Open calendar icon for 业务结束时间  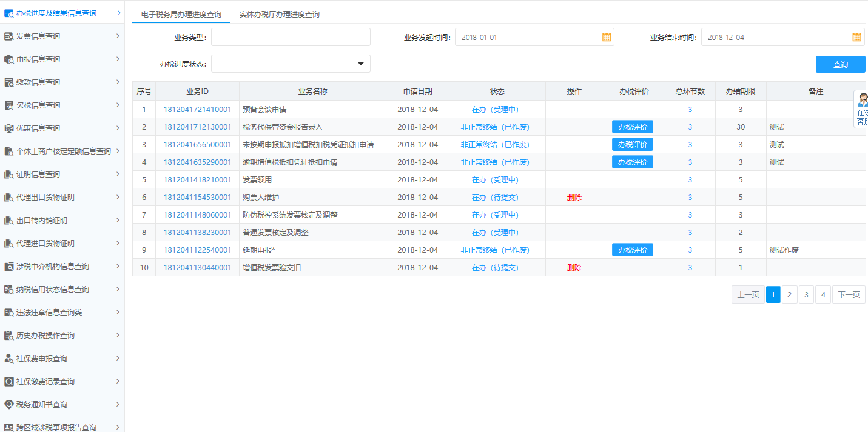click(x=856, y=37)
